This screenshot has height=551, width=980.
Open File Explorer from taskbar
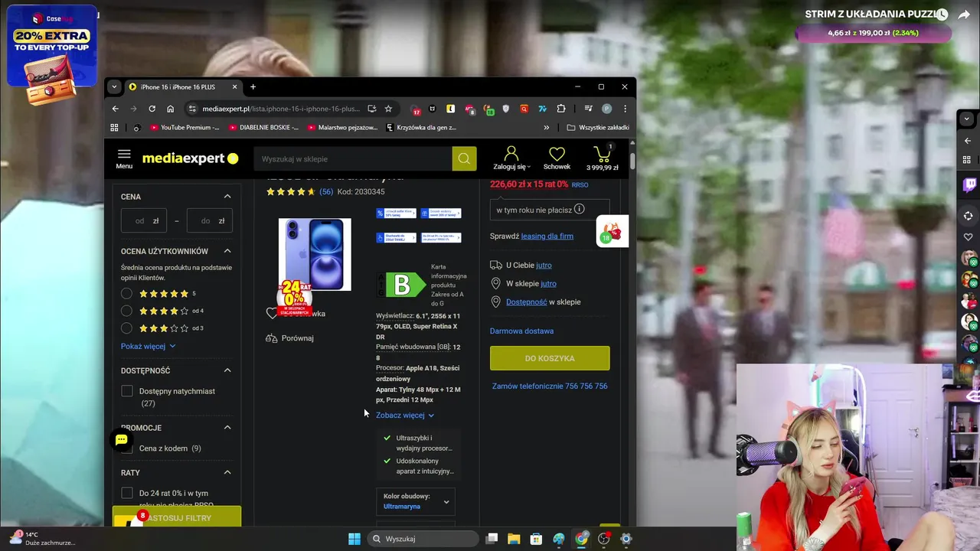click(x=514, y=539)
